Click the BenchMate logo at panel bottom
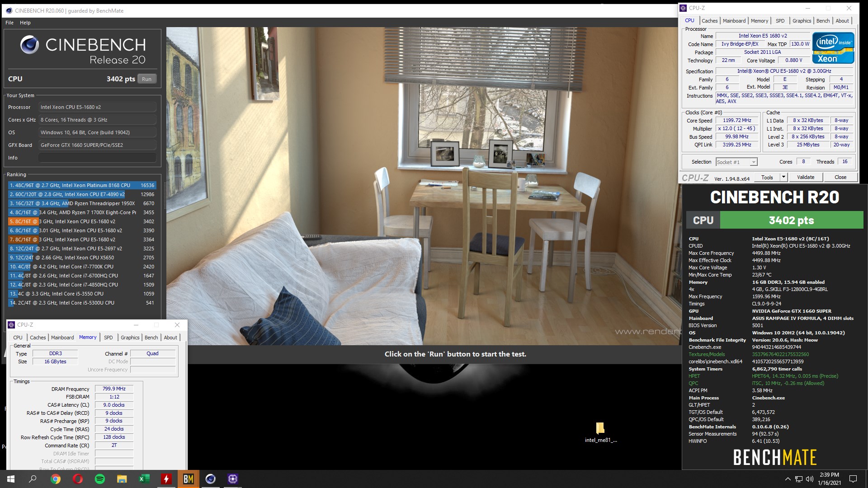Viewport: 868px width, 488px height. [774, 457]
